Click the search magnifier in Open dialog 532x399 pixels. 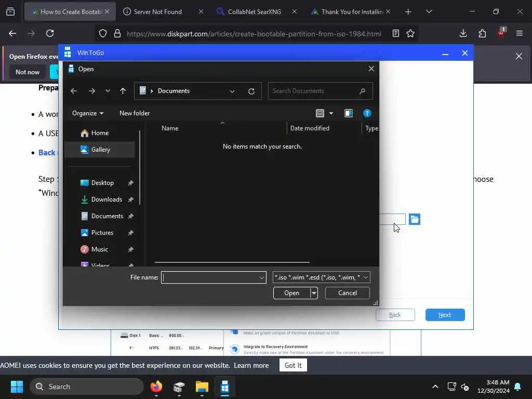362,91
